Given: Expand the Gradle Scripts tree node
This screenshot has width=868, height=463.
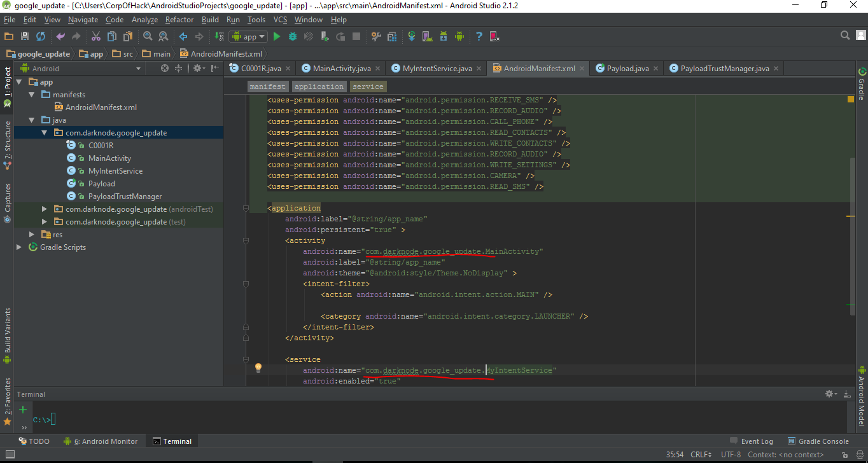Looking at the screenshot, I should coord(19,247).
